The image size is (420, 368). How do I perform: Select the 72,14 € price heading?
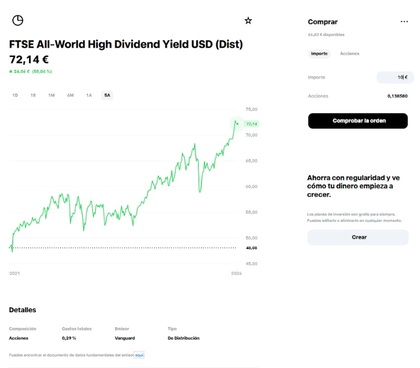click(x=29, y=60)
